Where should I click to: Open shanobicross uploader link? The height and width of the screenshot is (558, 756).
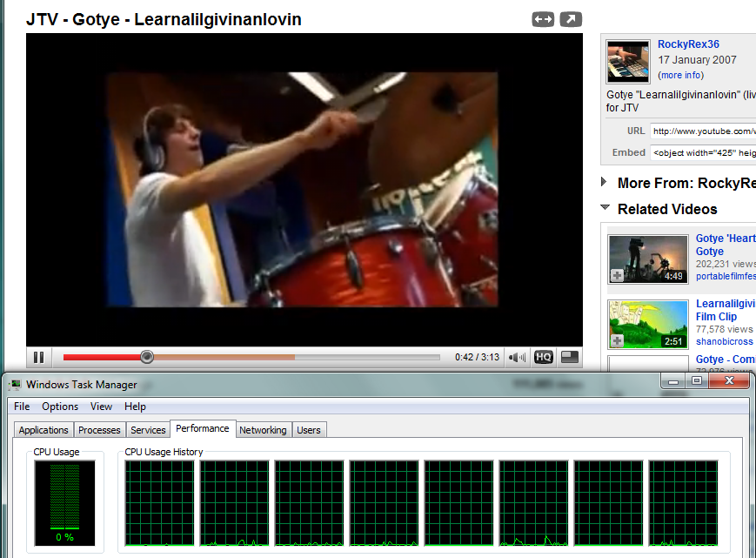coord(724,341)
